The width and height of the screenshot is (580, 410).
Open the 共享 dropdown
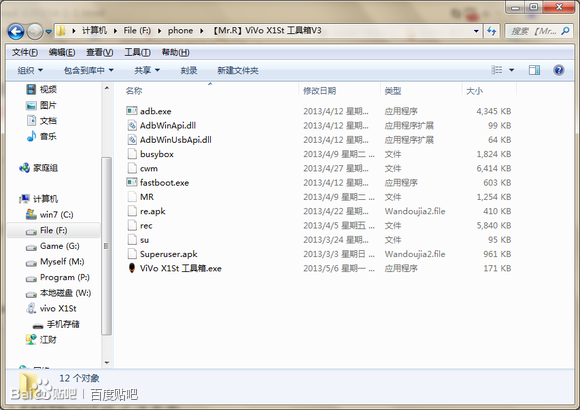point(147,70)
